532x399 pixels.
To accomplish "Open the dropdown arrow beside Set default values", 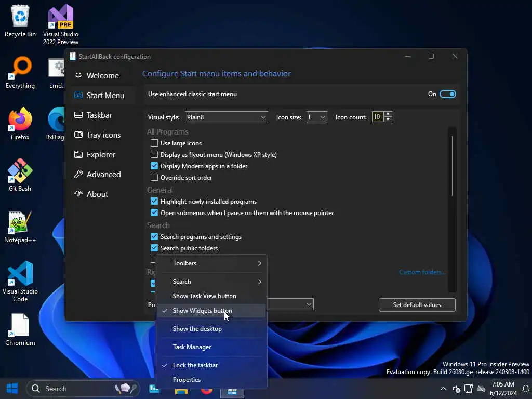I will (309, 304).
